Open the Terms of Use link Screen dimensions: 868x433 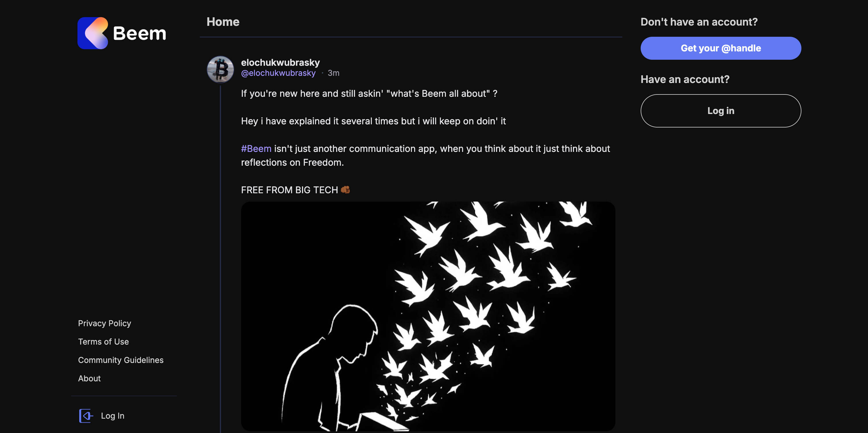[x=103, y=341]
